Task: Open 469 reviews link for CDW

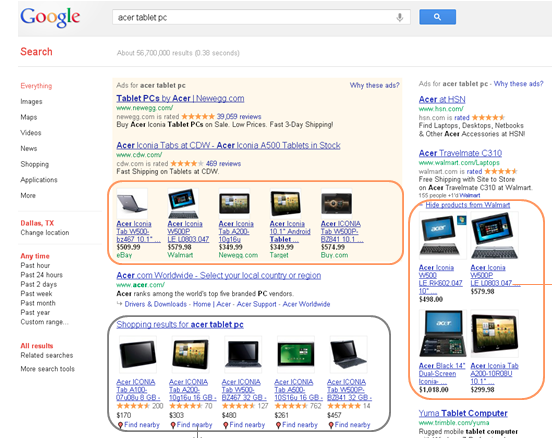Action: click(x=223, y=163)
